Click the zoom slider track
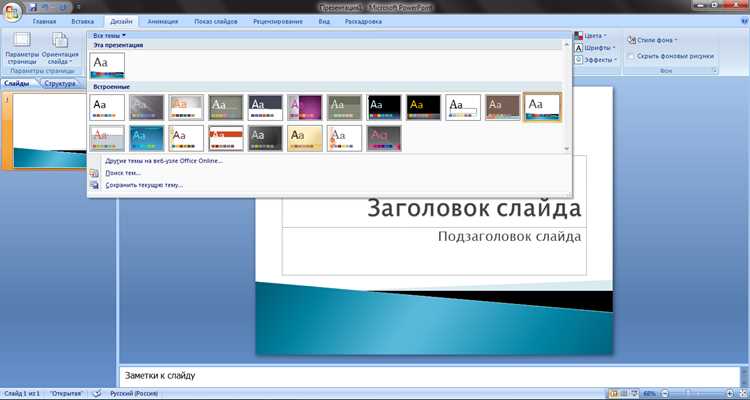The width and height of the screenshot is (750, 400). pos(697,394)
